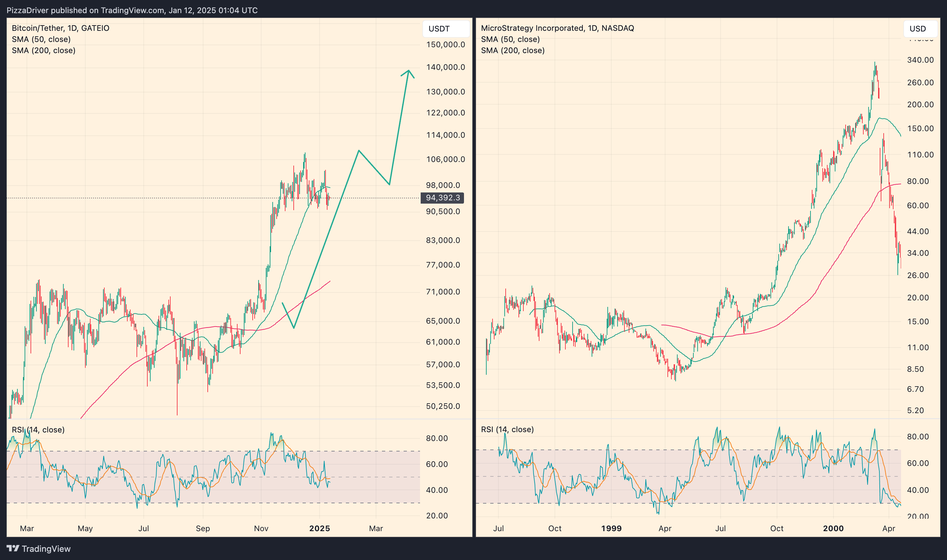
Task: Click the 5.20 price label on MicroStrategy chart
Action: coord(915,410)
